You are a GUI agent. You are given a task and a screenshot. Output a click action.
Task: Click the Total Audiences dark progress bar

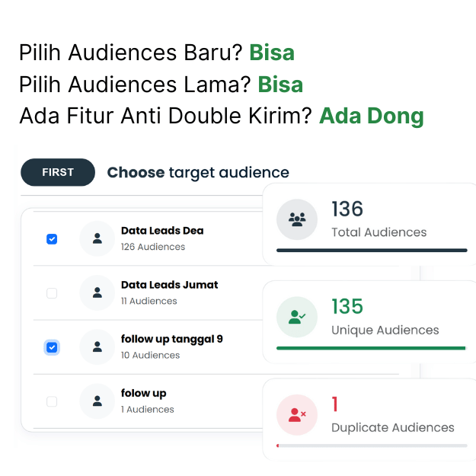click(372, 250)
